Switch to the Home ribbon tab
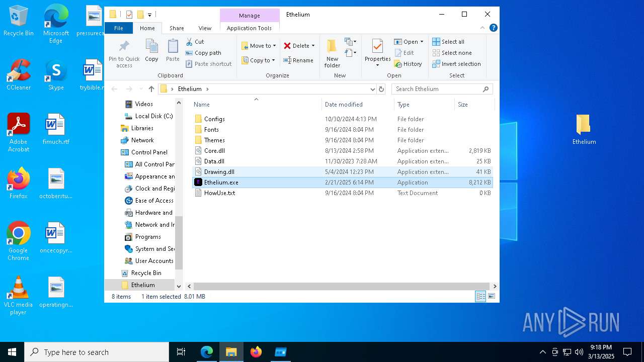Screen dimensions: 644x362 pos(147,28)
